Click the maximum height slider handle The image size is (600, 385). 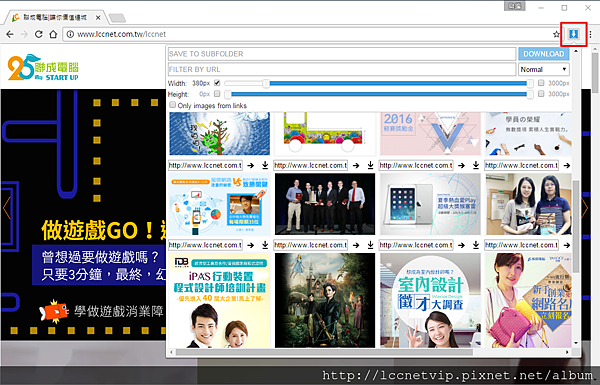pyautogui.click(x=530, y=94)
